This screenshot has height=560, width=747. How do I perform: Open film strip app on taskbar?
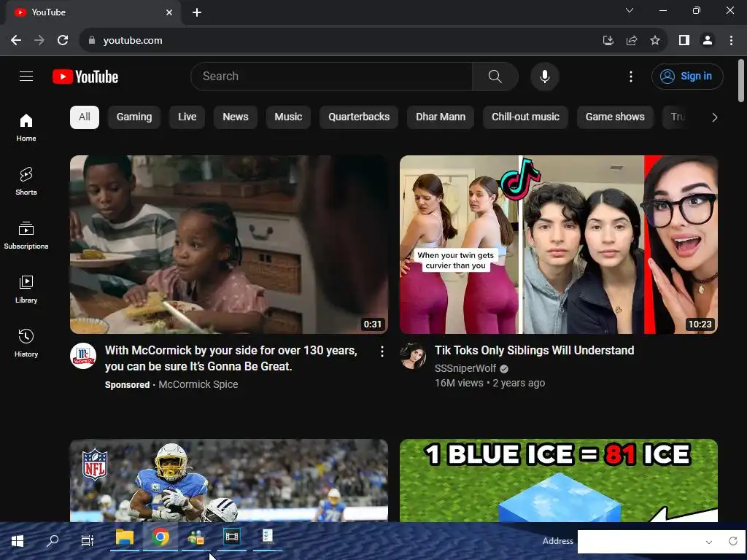pyautogui.click(x=232, y=538)
